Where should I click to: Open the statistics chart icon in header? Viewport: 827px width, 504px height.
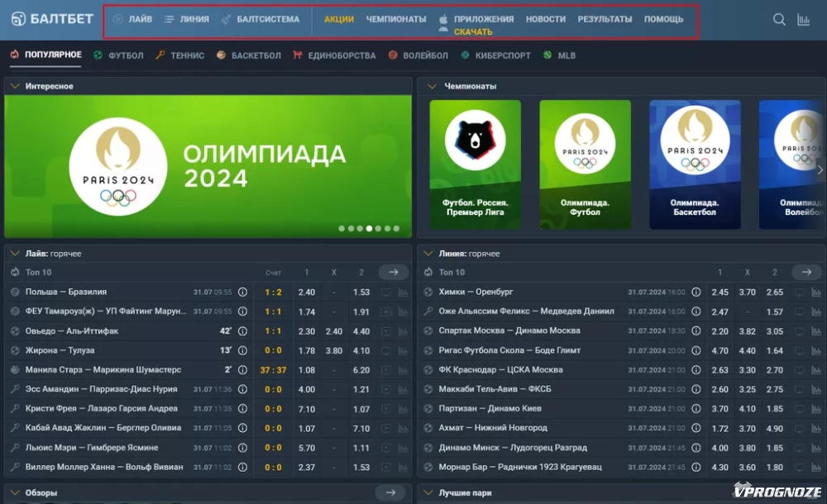(803, 20)
